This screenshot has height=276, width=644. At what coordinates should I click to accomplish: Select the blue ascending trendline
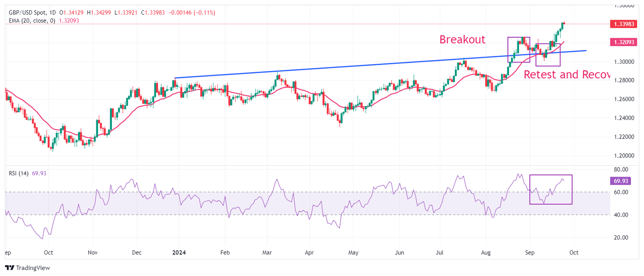click(x=377, y=63)
